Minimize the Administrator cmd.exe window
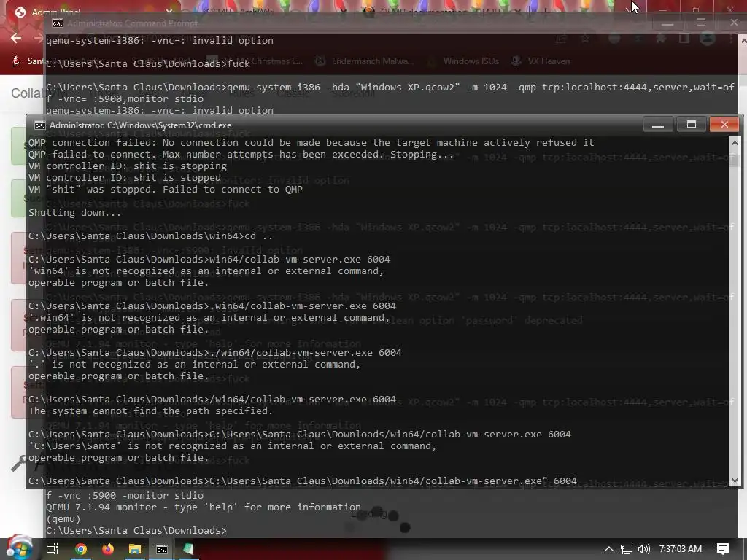Viewport: 747px width, 560px height. pos(658,124)
